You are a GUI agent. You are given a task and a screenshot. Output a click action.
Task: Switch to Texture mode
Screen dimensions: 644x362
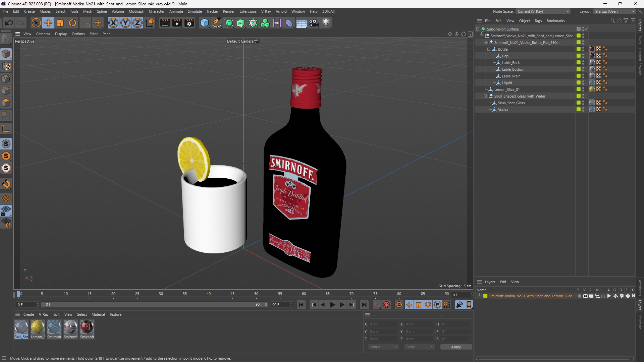tap(6, 66)
